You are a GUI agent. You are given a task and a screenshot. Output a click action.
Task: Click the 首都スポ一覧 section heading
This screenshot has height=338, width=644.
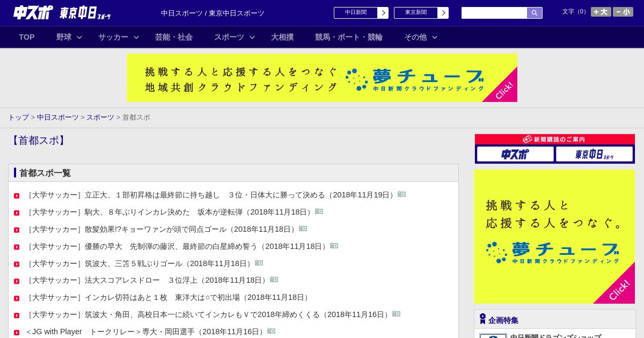(x=45, y=173)
